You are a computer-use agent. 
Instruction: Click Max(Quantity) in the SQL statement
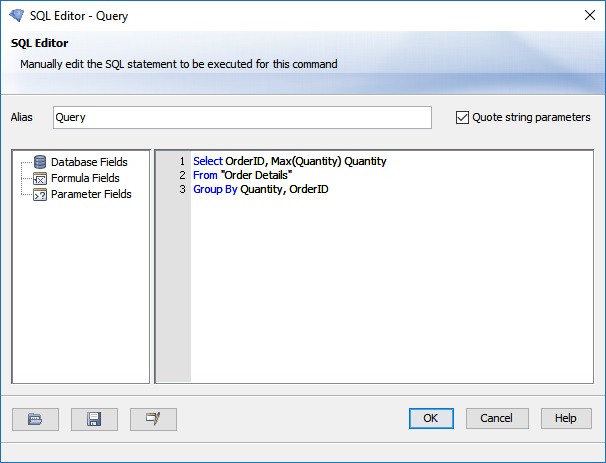point(306,161)
